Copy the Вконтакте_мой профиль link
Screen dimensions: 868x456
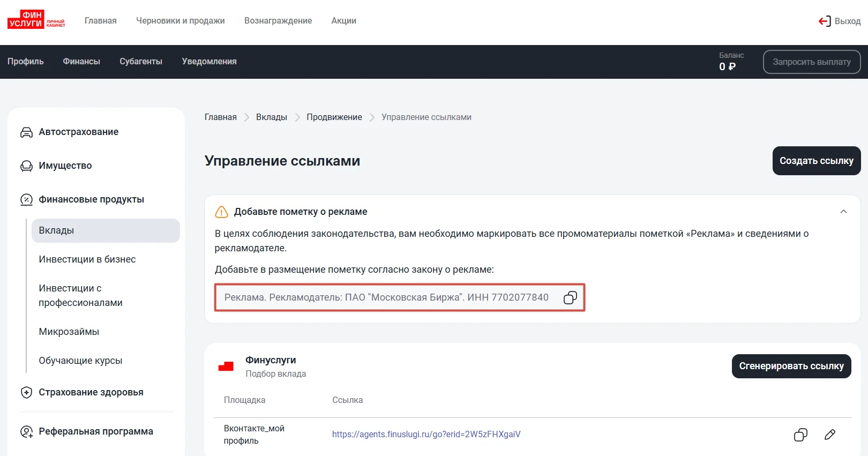coord(800,435)
